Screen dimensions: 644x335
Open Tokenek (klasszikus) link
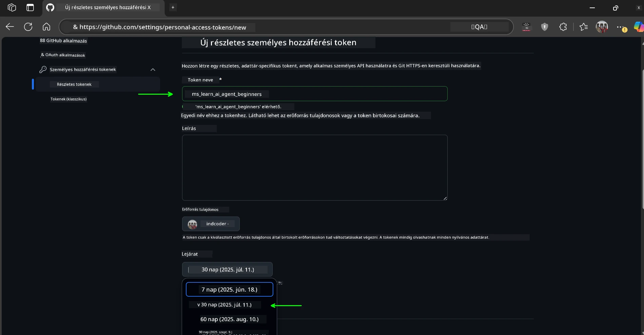pyautogui.click(x=69, y=99)
